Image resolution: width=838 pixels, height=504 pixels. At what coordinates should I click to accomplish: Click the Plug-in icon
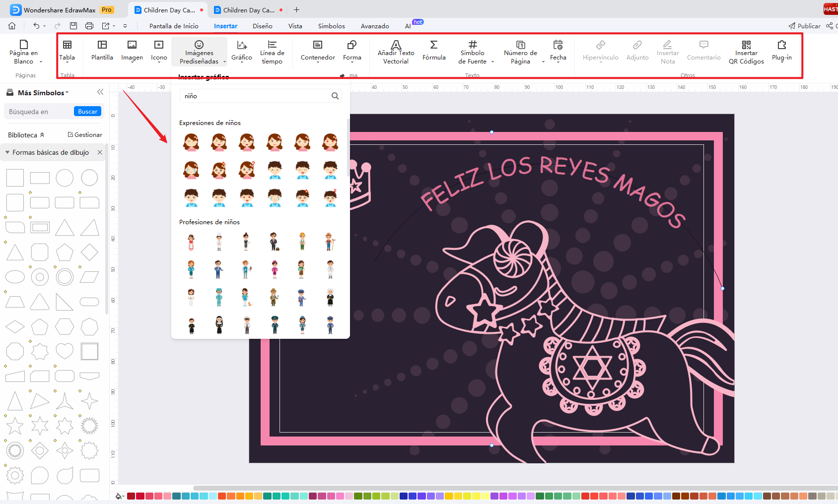[x=781, y=51]
